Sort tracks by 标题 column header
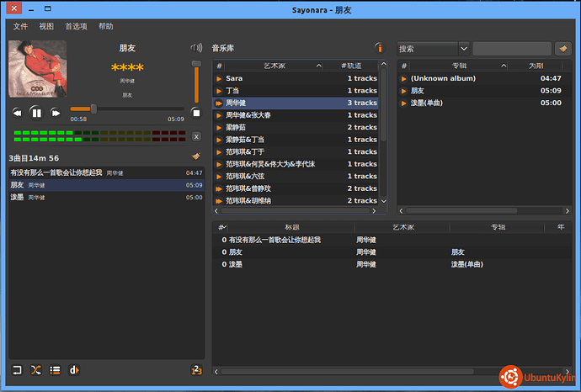The width and height of the screenshot is (581, 392). point(291,227)
